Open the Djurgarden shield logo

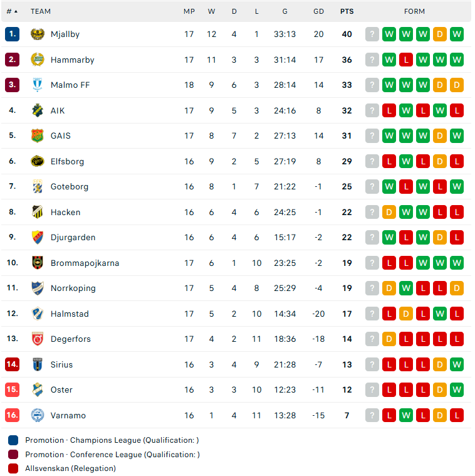(38, 238)
